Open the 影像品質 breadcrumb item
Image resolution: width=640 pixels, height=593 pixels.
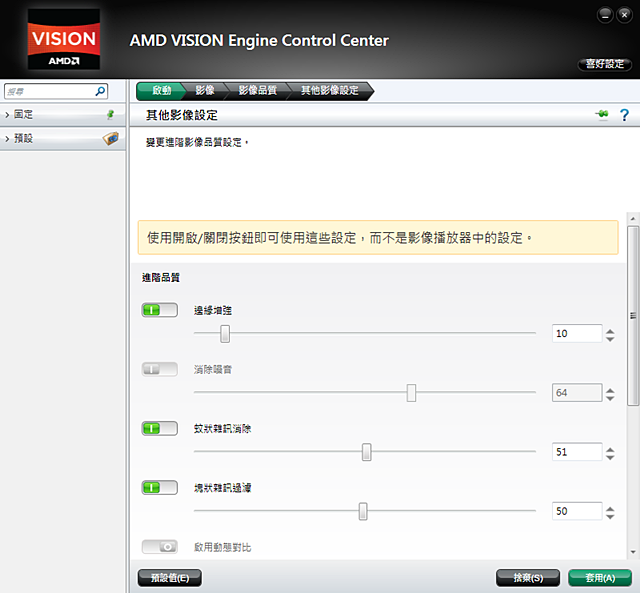pyautogui.click(x=258, y=91)
